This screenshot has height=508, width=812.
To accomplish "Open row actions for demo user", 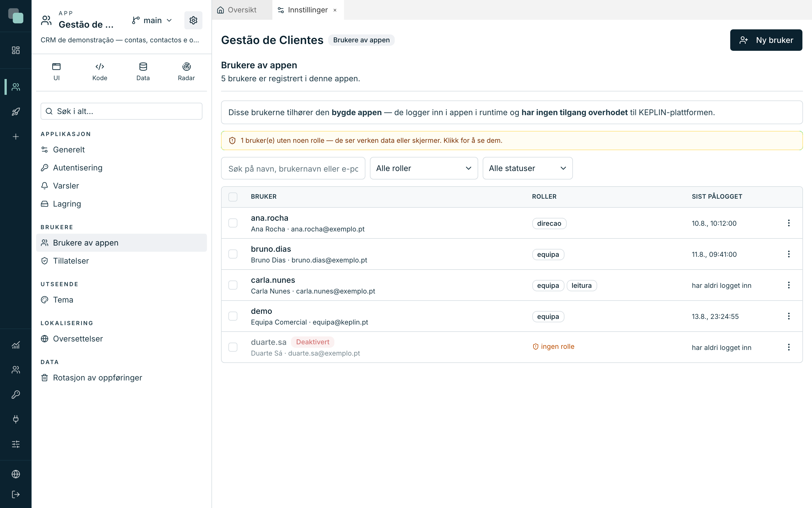I will 789,316.
